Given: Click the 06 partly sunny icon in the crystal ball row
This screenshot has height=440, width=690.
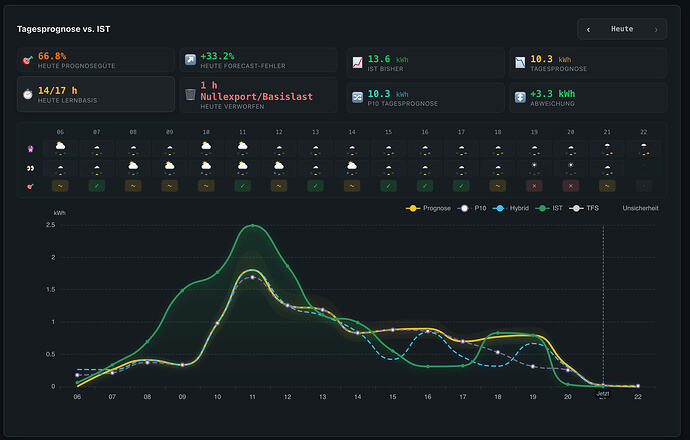Looking at the screenshot, I should pyautogui.click(x=60, y=147).
